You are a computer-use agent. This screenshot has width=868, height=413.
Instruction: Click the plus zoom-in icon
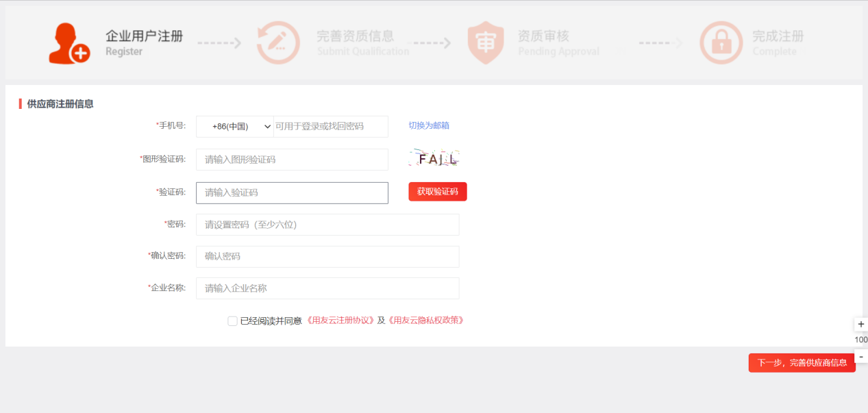tap(861, 324)
